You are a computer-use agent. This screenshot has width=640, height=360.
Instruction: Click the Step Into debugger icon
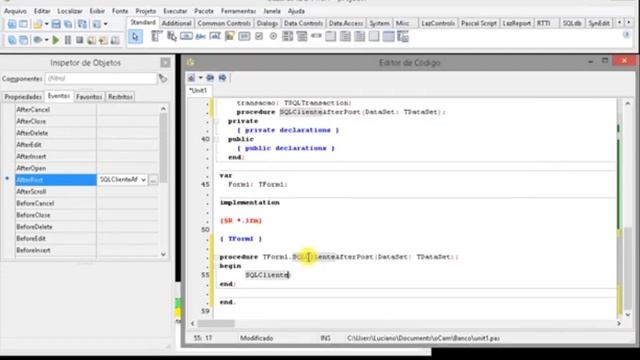[x=91, y=40]
